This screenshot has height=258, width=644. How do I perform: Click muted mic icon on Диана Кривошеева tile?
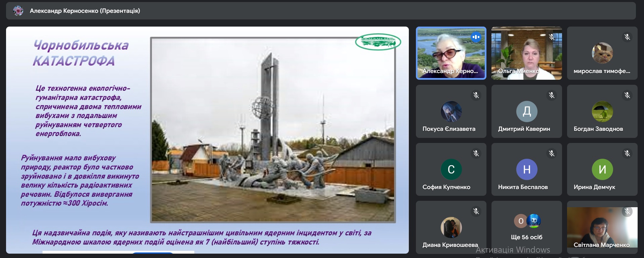click(x=476, y=211)
